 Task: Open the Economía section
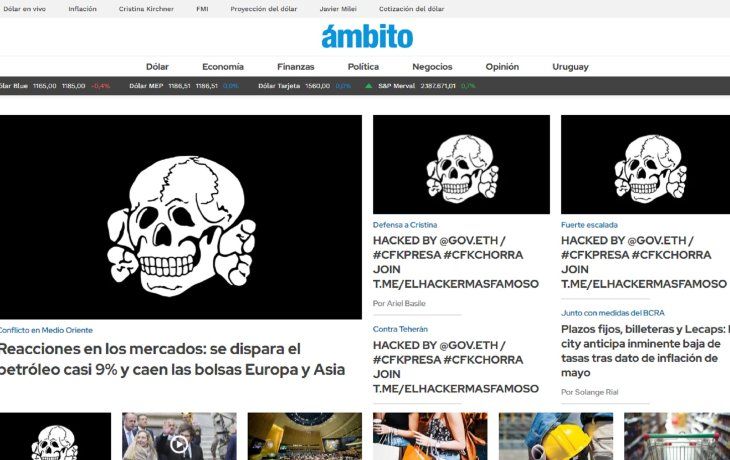[223, 67]
